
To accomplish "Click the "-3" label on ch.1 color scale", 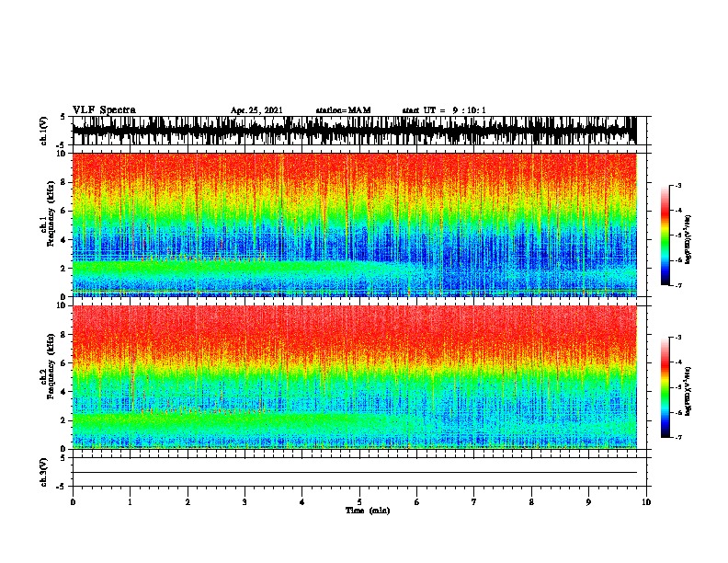I will coord(677,186).
